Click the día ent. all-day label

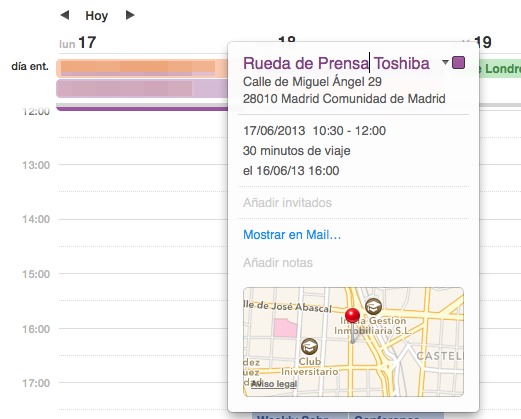(x=30, y=66)
